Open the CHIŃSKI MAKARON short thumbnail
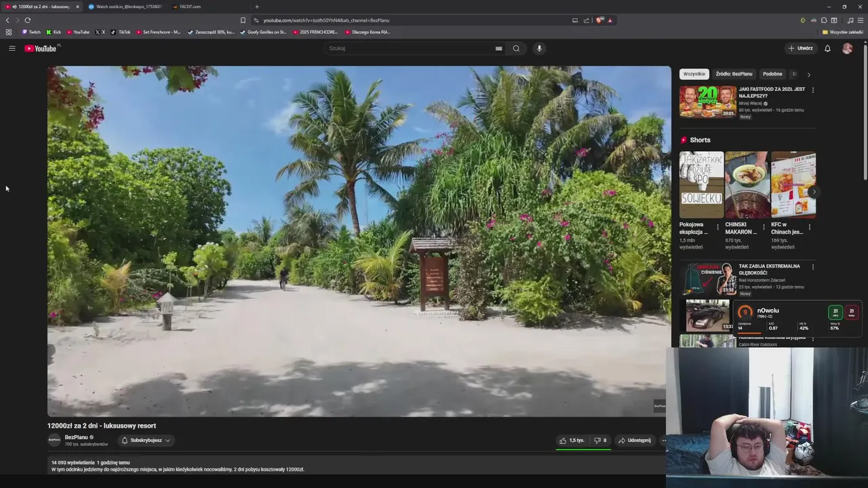This screenshot has height=488, width=868. click(747, 184)
